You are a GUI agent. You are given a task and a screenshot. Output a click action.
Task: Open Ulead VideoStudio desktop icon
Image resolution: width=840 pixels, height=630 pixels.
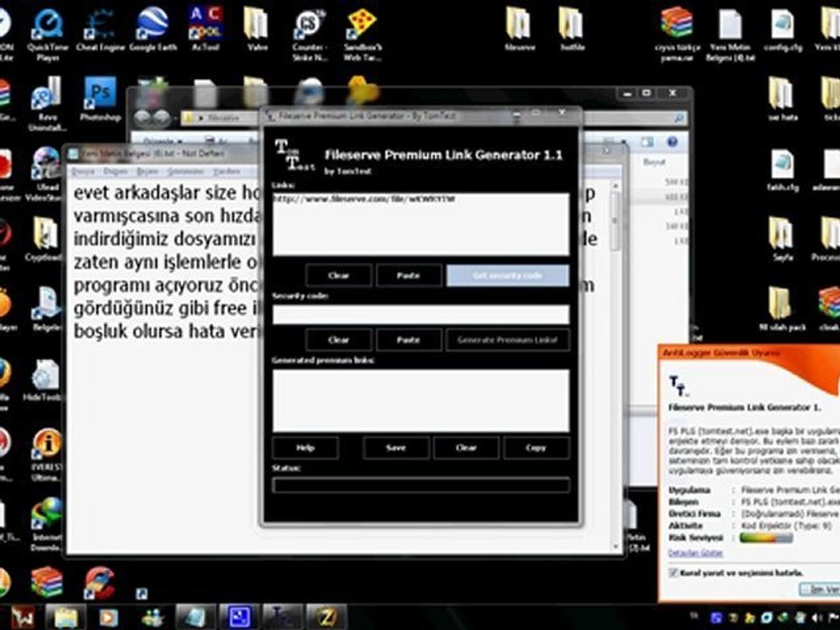click(47, 173)
